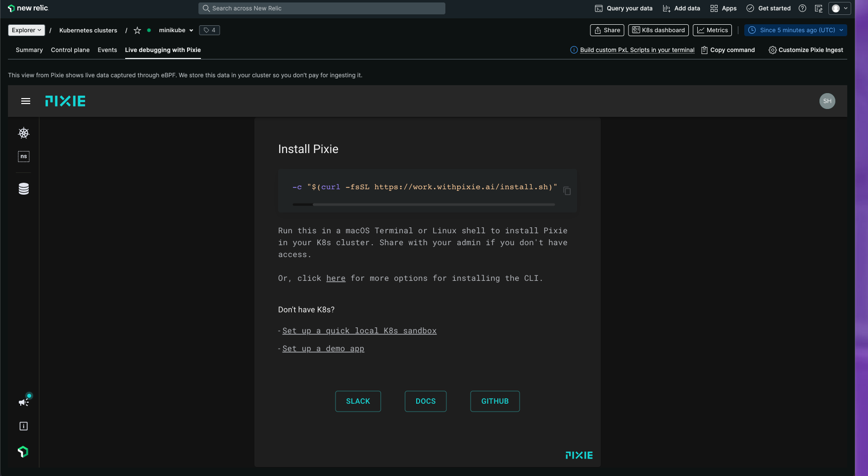Favorite minikube with the star icon

pyautogui.click(x=137, y=30)
